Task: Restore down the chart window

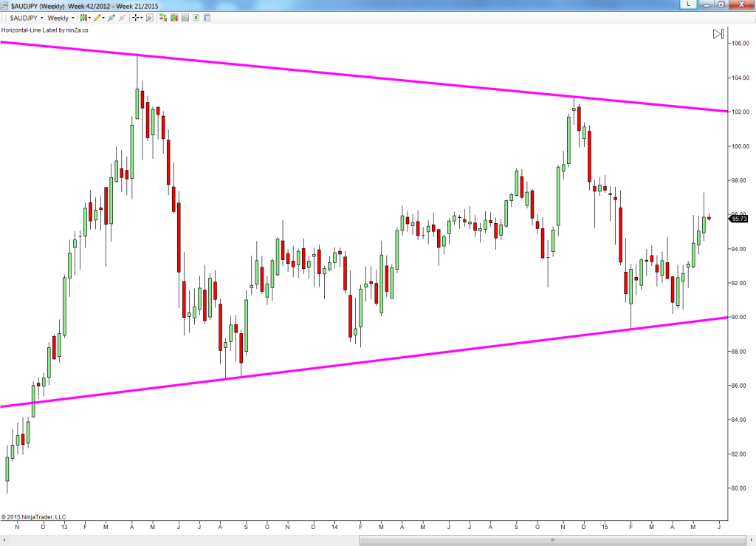Action: (721, 4)
